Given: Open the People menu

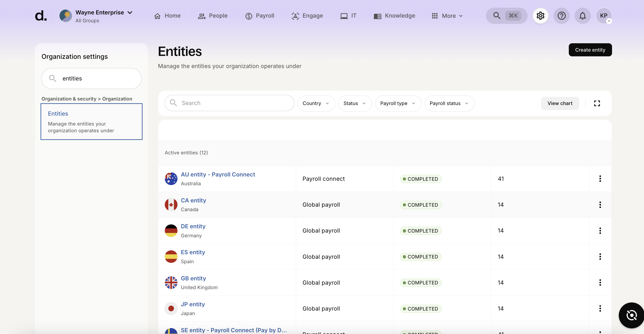Looking at the screenshot, I should (213, 16).
